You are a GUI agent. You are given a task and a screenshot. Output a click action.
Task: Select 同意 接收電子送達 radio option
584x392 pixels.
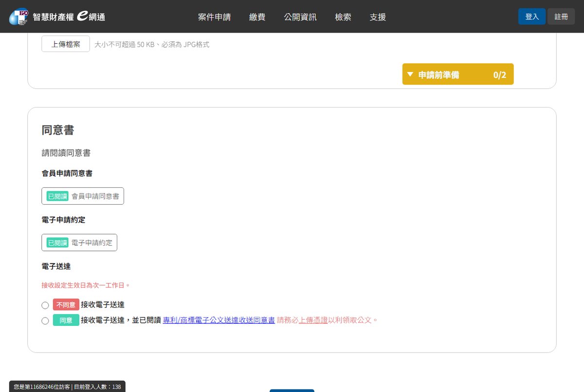tap(45, 321)
